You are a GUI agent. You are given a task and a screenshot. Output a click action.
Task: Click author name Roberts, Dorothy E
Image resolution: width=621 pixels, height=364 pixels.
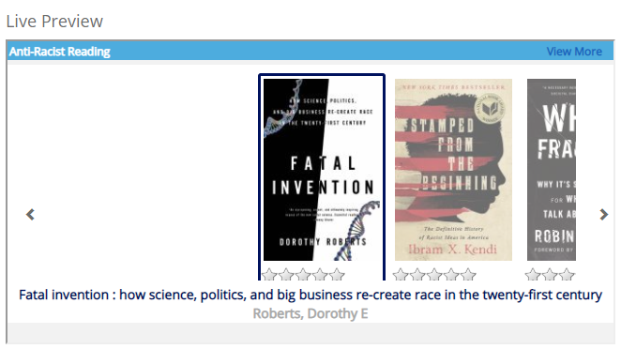click(310, 313)
